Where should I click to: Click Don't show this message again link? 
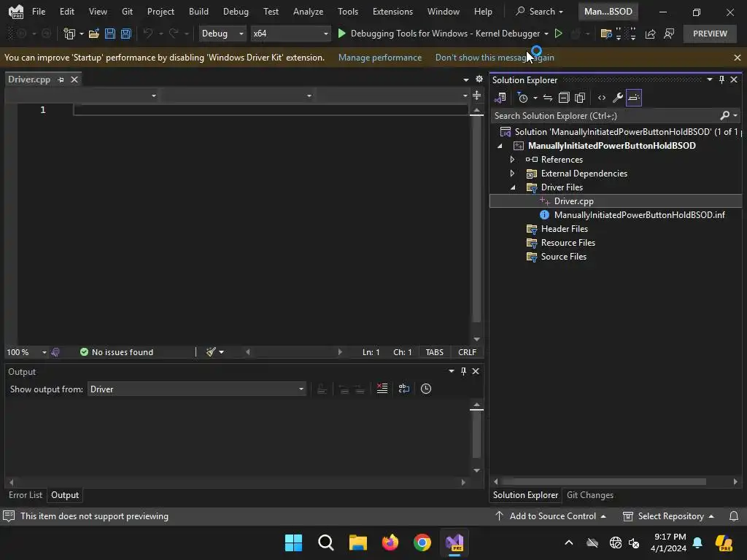(495, 58)
